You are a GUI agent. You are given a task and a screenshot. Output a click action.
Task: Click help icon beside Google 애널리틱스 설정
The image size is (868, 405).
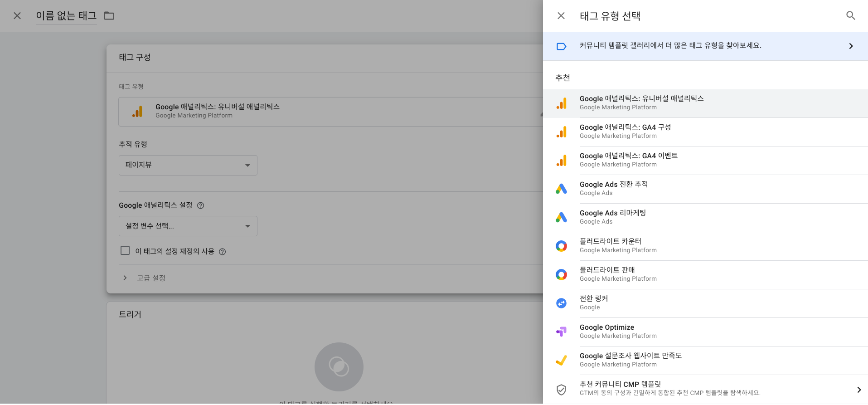200,205
